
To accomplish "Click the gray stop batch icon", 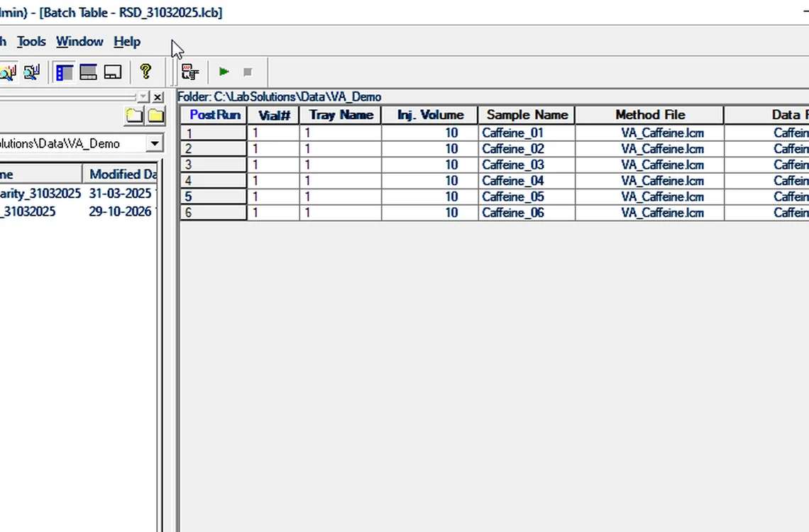I will [248, 72].
